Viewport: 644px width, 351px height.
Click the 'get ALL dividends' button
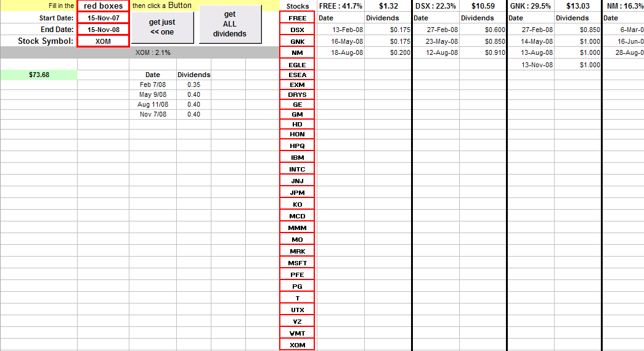click(230, 24)
